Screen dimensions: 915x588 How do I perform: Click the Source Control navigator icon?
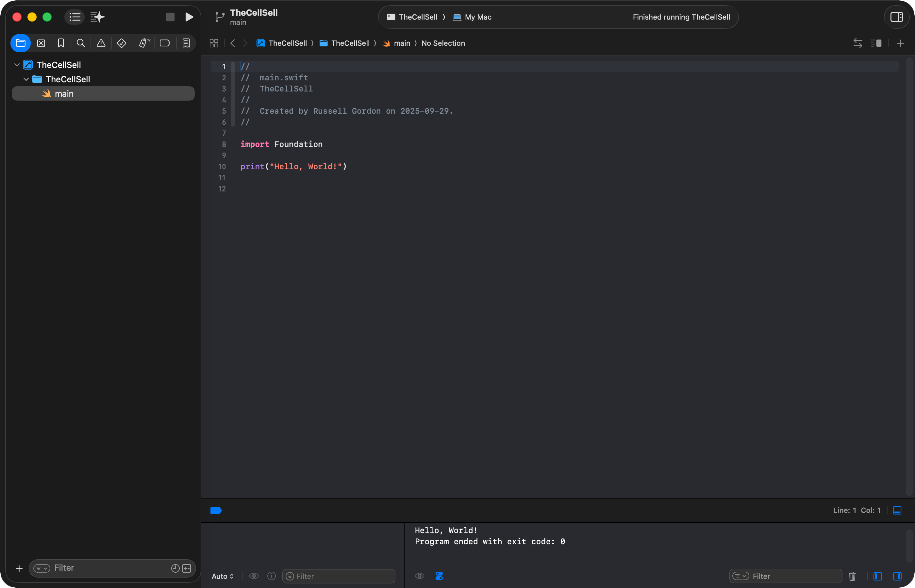41,43
